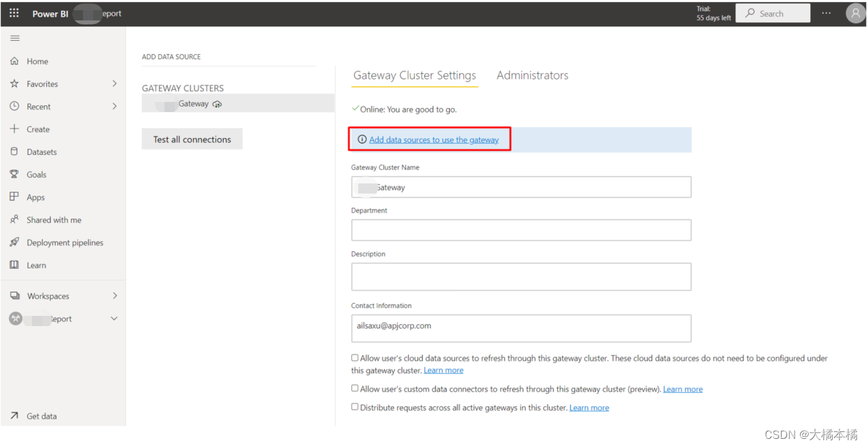Open Datasets via its cylinder icon

[14, 151]
